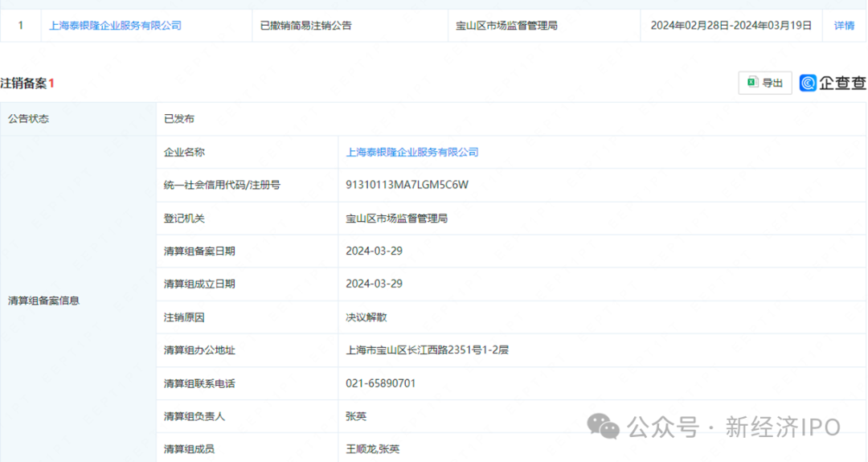
Task: Click the 公众号 · 新经济IPO watermark text
Action: [733, 427]
